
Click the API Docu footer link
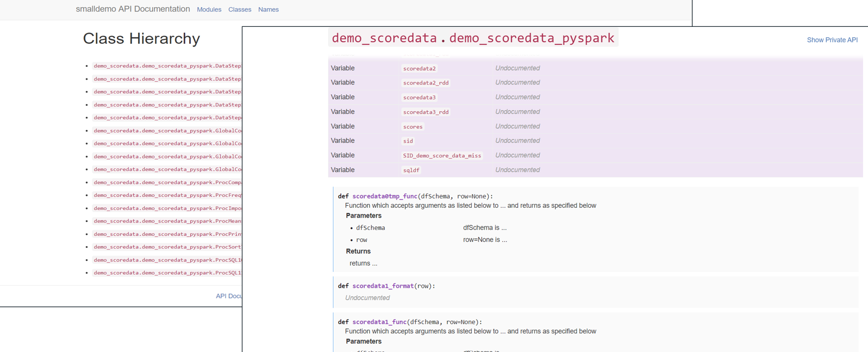click(x=229, y=296)
